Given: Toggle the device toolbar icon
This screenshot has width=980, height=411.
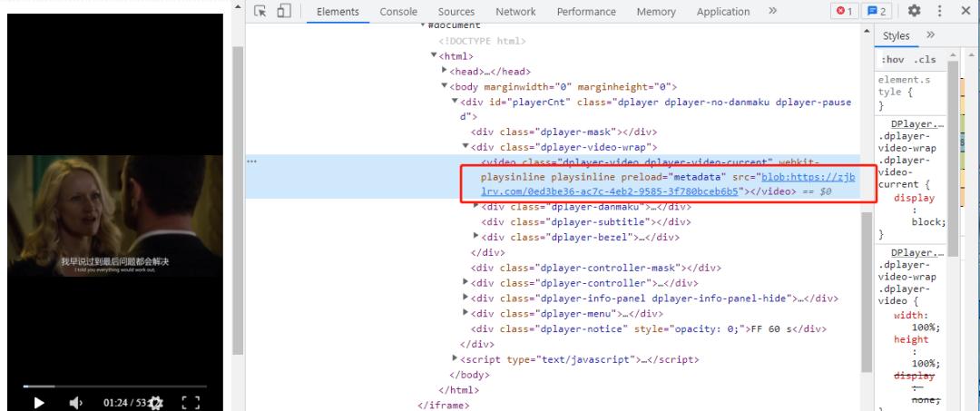Looking at the screenshot, I should pyautogui.click(x=284, y=11).
